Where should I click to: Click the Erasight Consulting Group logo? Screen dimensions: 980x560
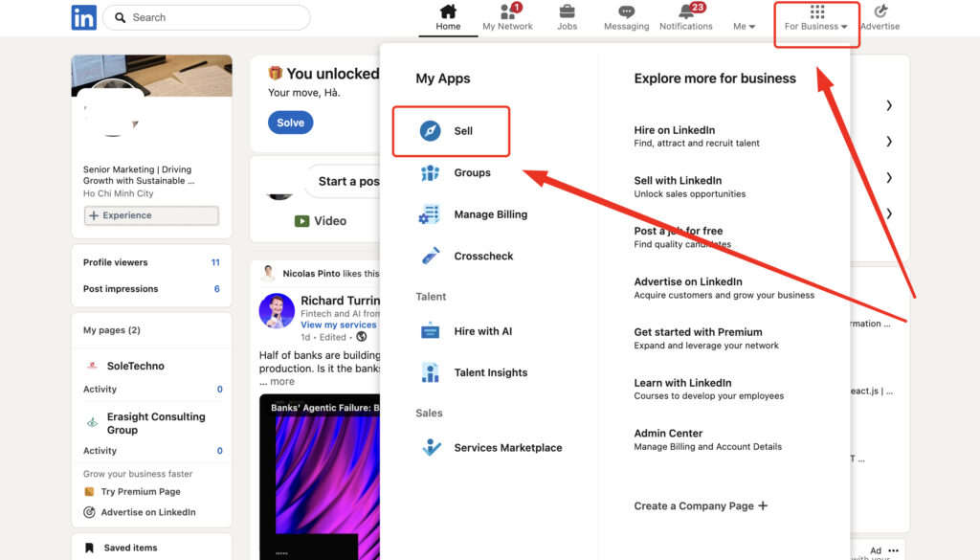point(92,422)
